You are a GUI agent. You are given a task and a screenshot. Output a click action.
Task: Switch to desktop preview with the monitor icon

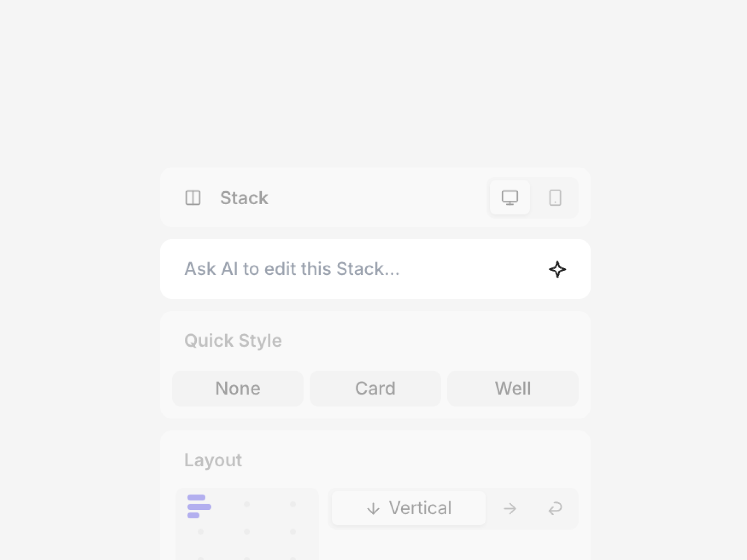[510, 198]
